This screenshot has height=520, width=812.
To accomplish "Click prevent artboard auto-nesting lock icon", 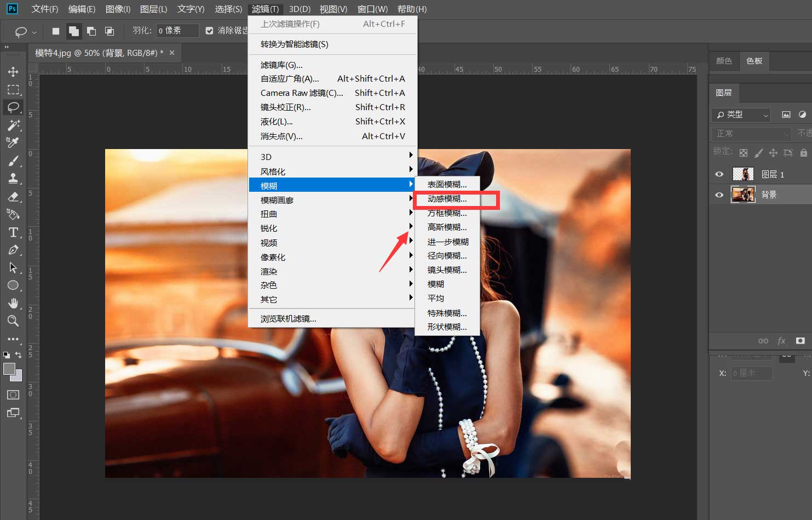I will click(788, 153).
